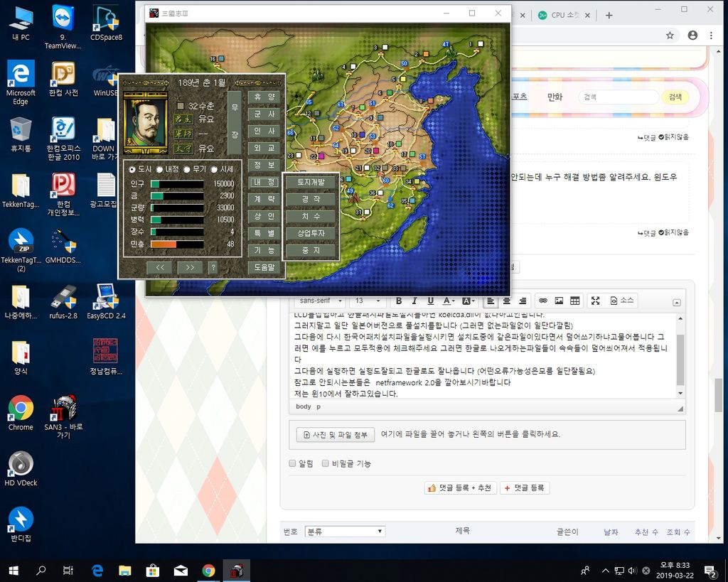Apply bold formatting in the comment editor
The image size is (728, 582).
398,301
